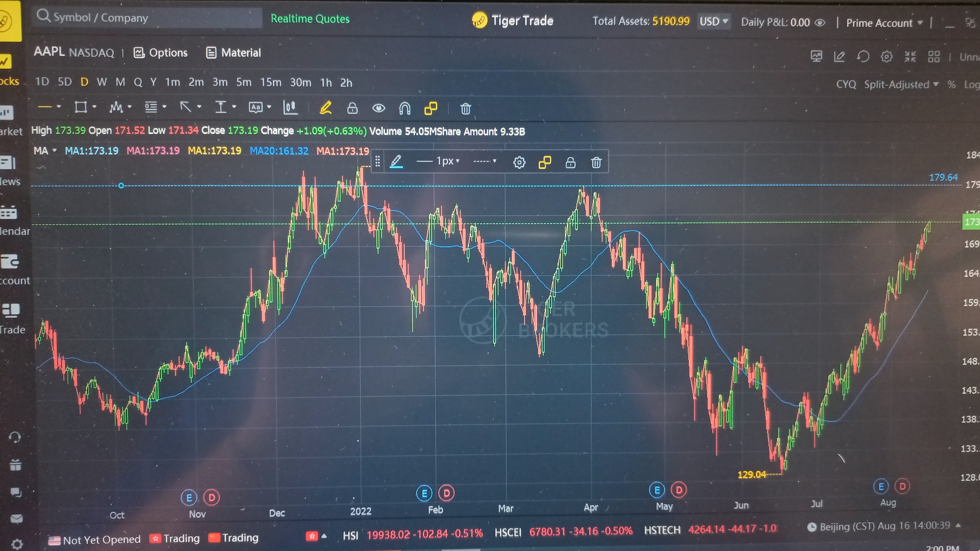The image size is (980, 551).
Task: Select the yellow highlighter pencil tool
Action: [326, 108]
